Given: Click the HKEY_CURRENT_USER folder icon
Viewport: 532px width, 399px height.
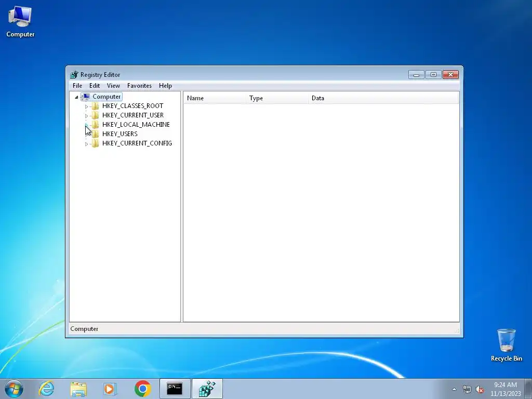Looking at the screenshot, I should click(96, 115).
